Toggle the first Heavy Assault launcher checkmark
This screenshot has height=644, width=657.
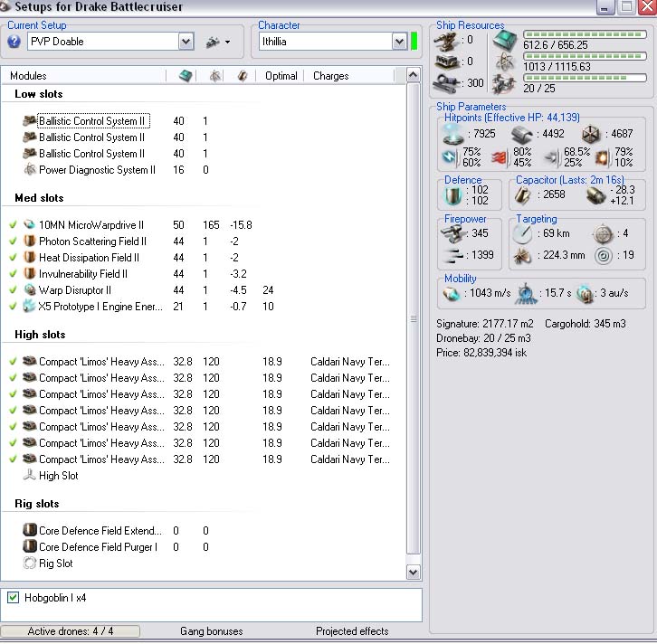point(13,361)
